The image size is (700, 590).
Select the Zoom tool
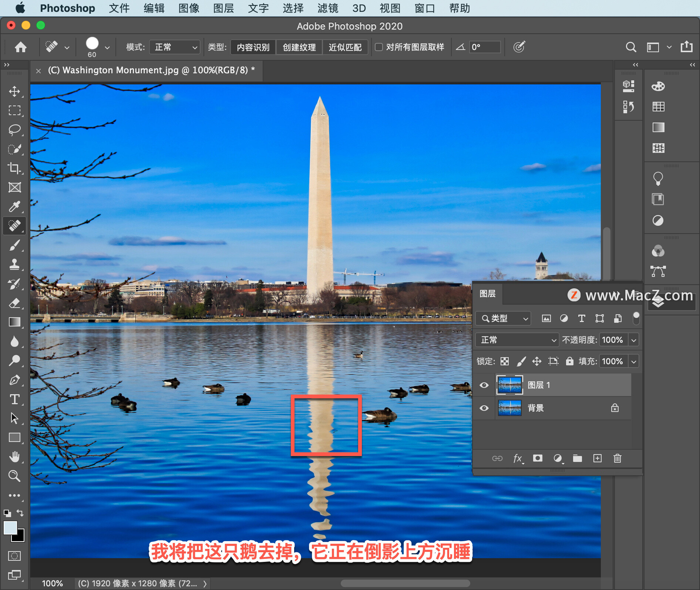[x=14, y=476]
